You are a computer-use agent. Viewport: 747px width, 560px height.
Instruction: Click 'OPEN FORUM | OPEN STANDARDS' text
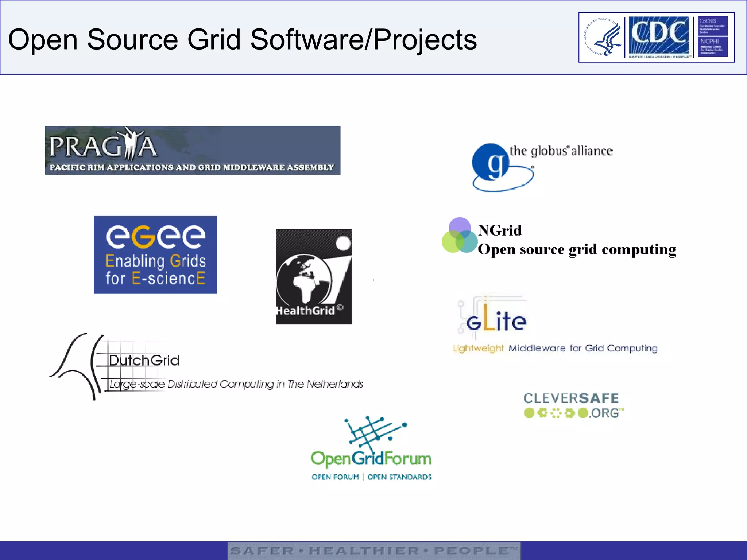371,477
